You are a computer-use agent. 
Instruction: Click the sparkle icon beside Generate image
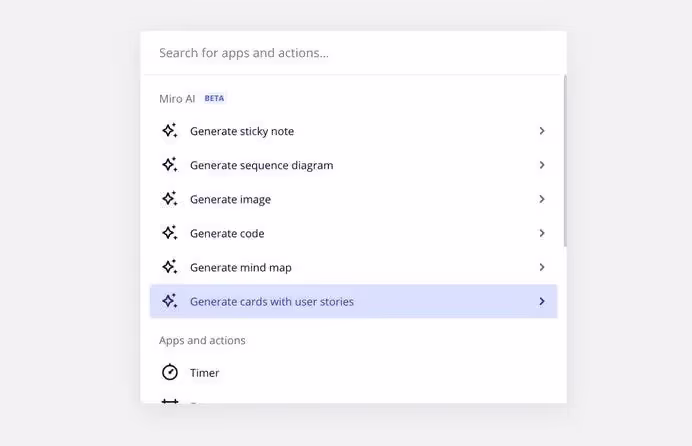[170, 199]
